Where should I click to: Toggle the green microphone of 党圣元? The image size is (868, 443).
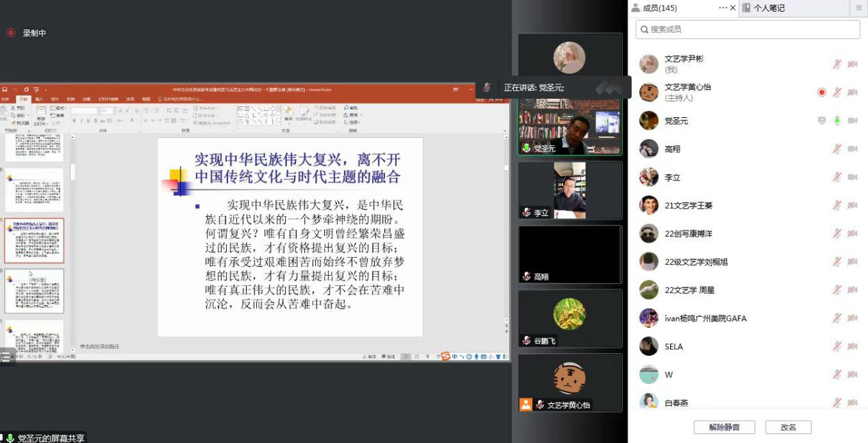tap(836, 121)
